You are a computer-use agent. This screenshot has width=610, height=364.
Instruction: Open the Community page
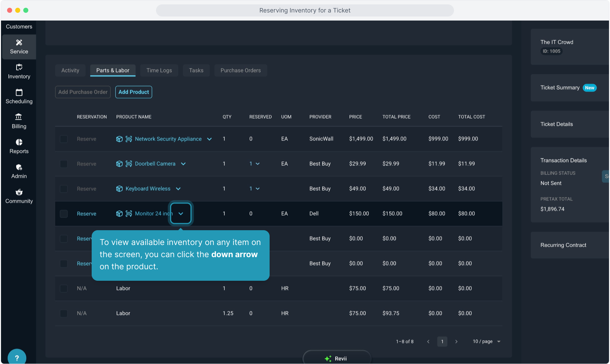tap(19, 196)
